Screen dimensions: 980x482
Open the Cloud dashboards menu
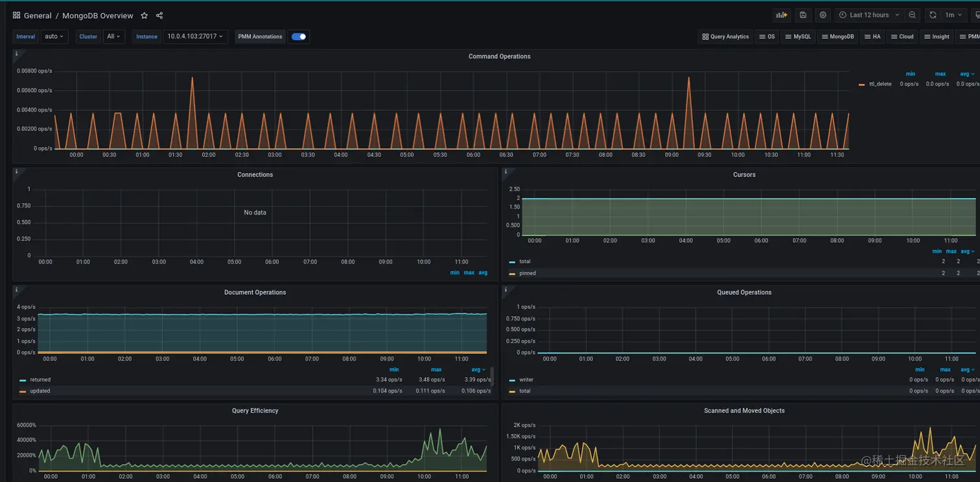tap(902, 37)
